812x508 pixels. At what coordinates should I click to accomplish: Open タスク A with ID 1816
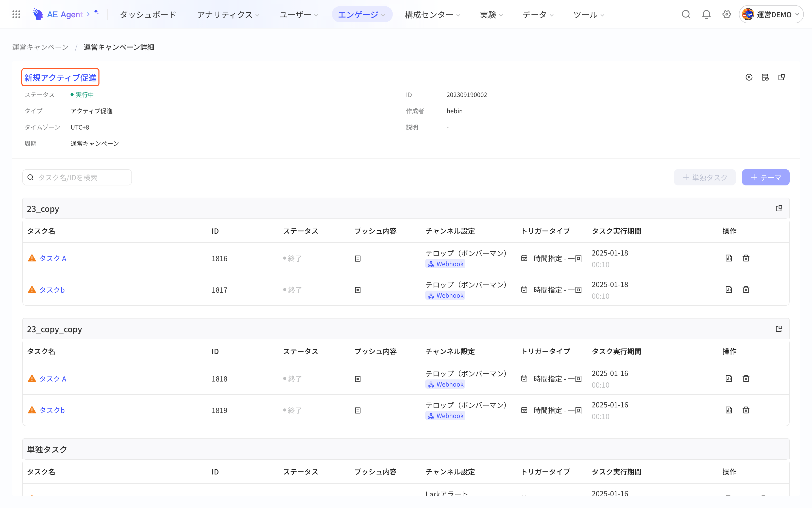point(53,258)
